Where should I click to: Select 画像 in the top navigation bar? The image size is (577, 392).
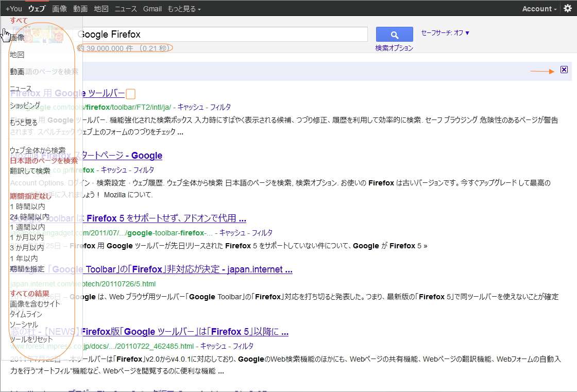[x=59, y=9]
